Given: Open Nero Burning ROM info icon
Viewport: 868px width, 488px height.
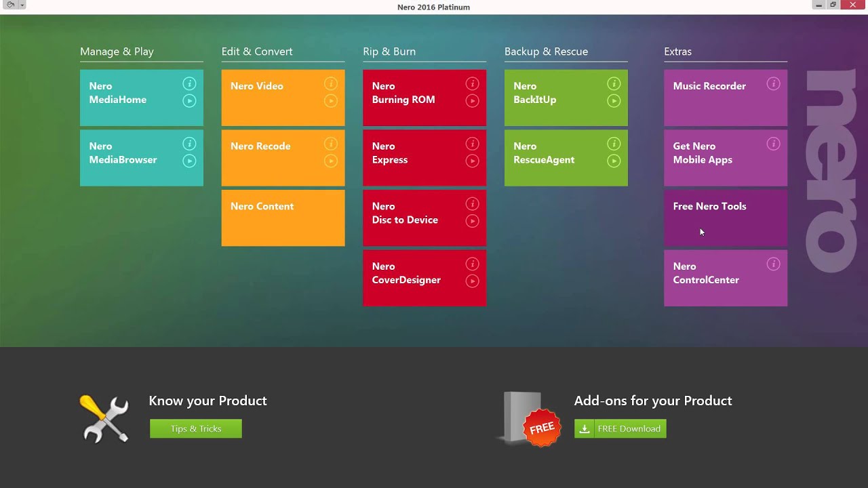Looking at the screenshot, I should [x=472, y=84].
